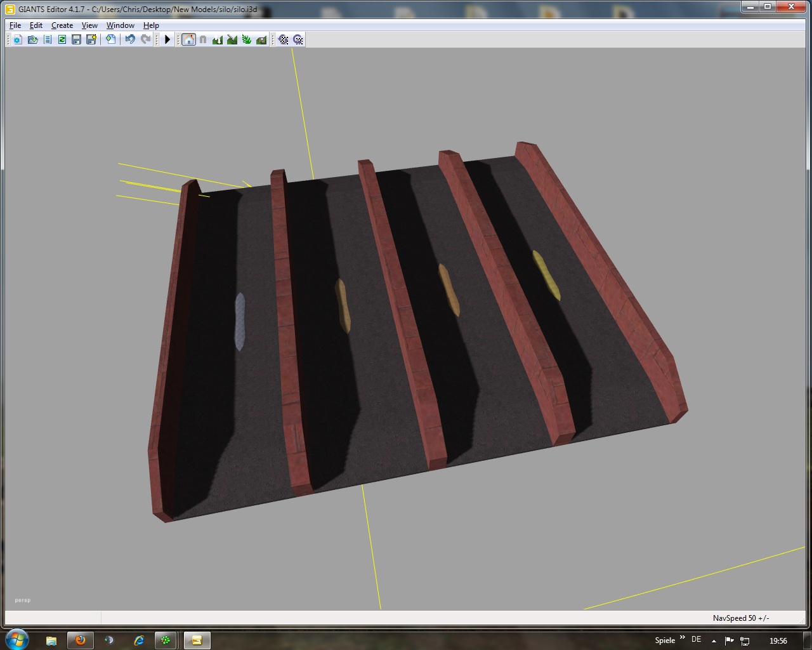Expand the Spiele toolbar chevron
Viewport: 812px width, 650px height.
point(683,637)
